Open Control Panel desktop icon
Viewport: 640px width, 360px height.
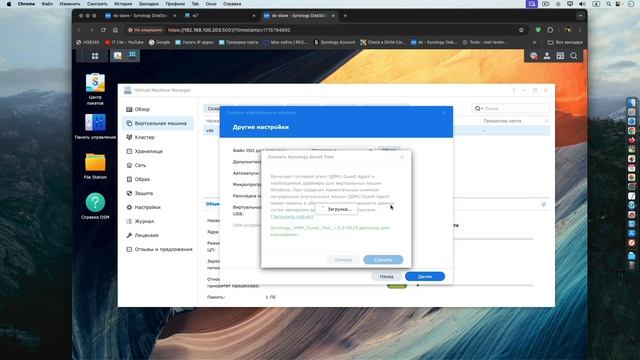point(95,127)
